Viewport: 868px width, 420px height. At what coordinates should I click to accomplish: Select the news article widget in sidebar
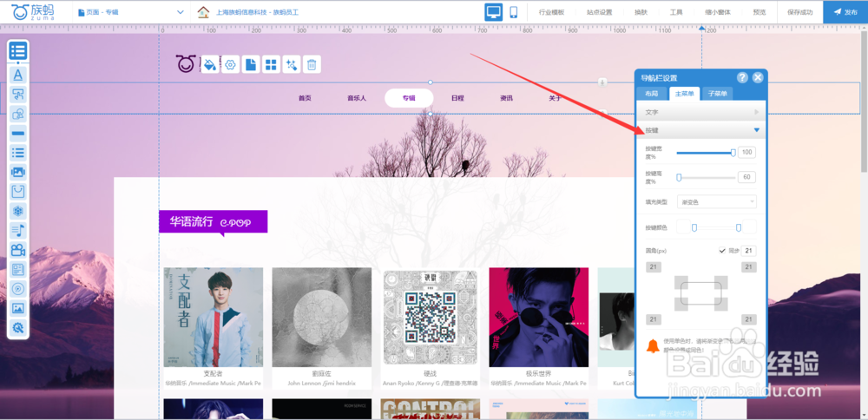pyautogui.click(x=18, y=270)
